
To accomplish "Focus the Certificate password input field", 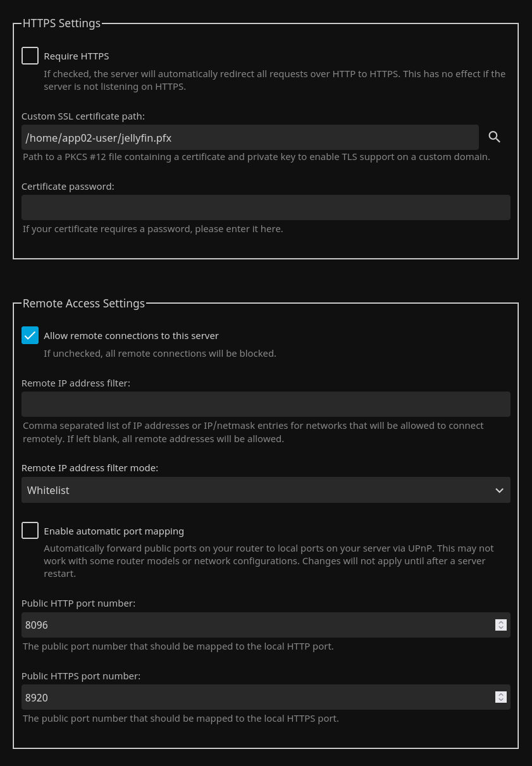I will click(266, 207).
